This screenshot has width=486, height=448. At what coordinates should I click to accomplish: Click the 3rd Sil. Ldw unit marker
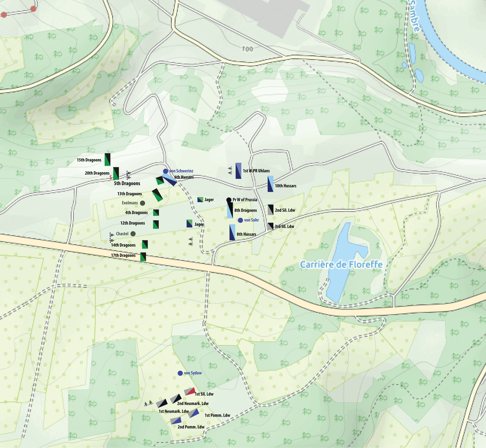271,226
